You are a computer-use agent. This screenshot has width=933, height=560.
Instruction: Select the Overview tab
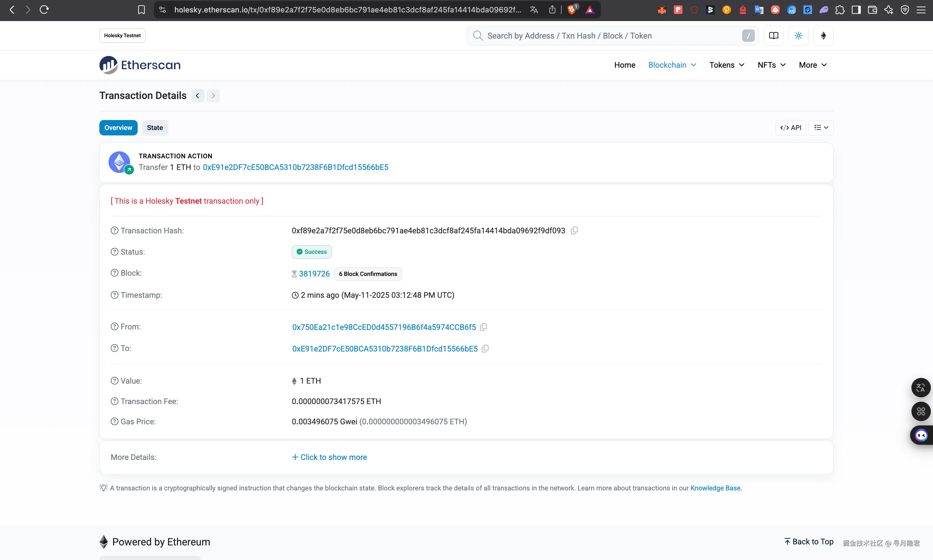pos(118,128)
